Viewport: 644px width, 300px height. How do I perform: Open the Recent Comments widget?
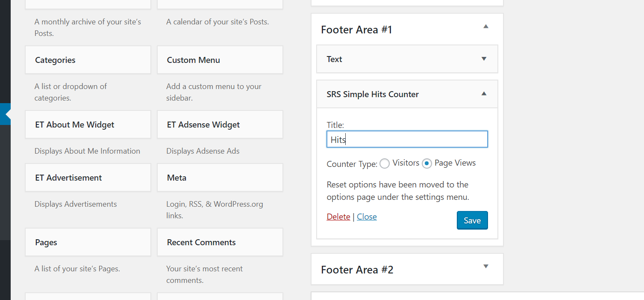[x=220, y=242]
